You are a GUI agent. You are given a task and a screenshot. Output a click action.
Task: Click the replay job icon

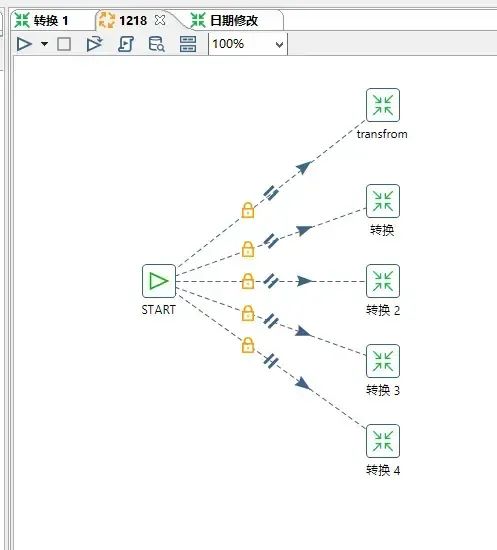click(x=94, y=44)
